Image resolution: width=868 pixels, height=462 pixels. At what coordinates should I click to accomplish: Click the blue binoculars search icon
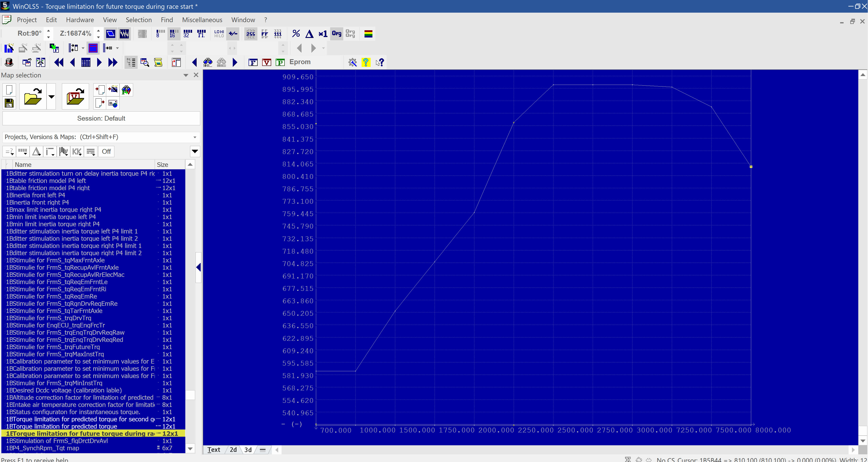tap(207, 62)
